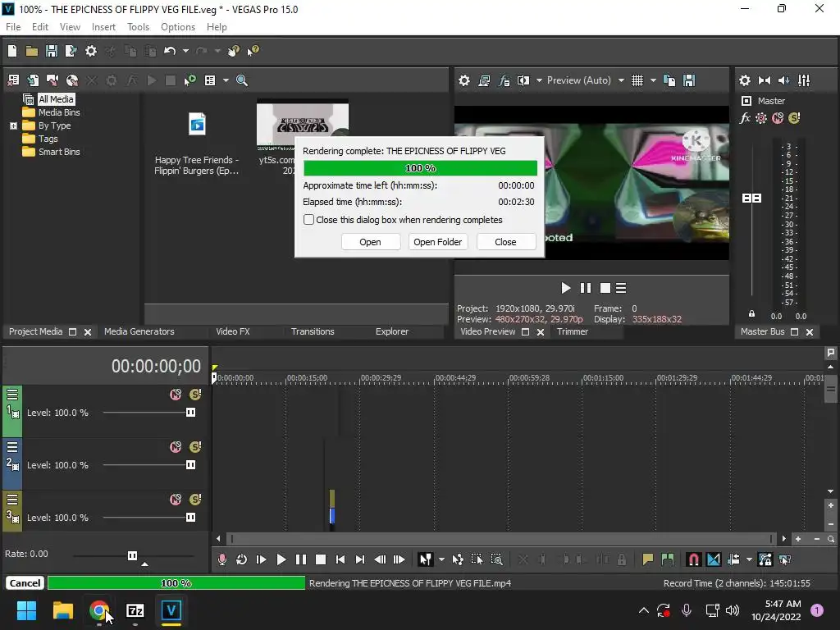840x630 pixels.
Task: Open Master bus audio properties gear
Action: click(x=745, y=80)
